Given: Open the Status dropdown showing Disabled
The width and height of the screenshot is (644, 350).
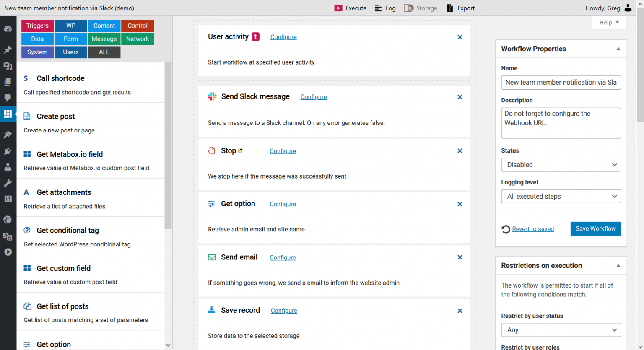Looking at the screenshot, I should (x=561, y=164).
